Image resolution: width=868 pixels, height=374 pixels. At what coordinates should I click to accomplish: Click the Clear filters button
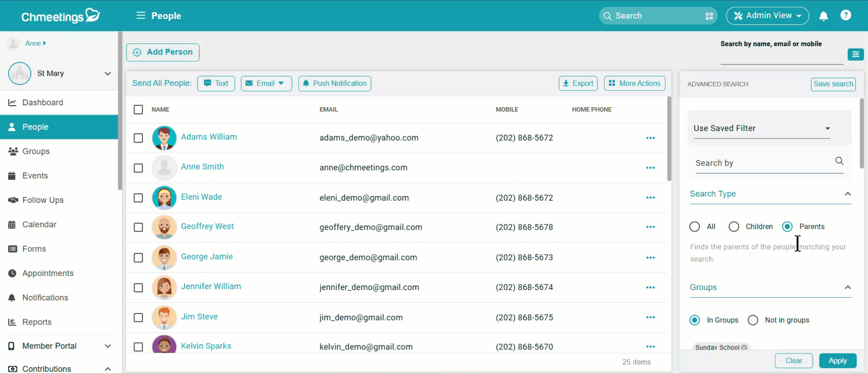pos(793,361)
